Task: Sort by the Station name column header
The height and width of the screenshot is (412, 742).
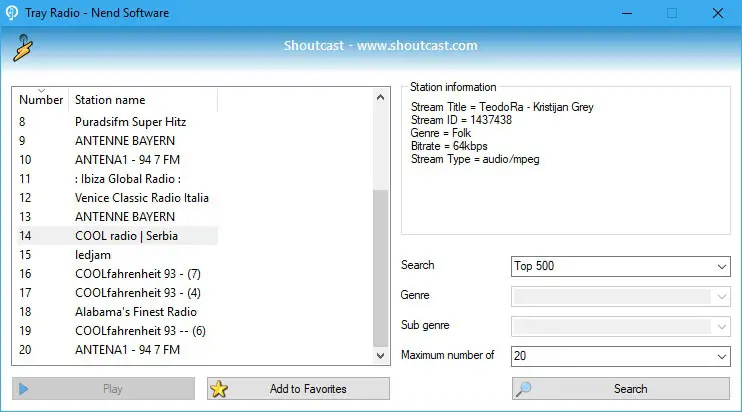Action: click(143, 100)
